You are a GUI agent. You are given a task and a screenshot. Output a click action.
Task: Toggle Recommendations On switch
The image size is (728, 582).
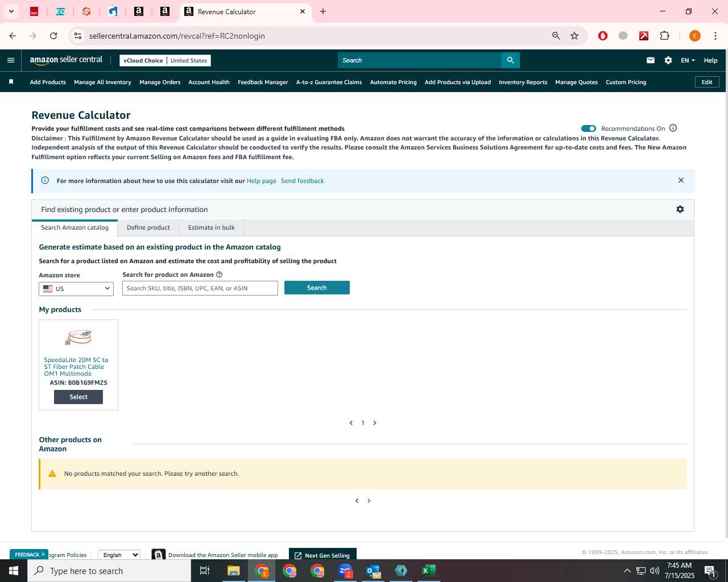coord(589,128)
